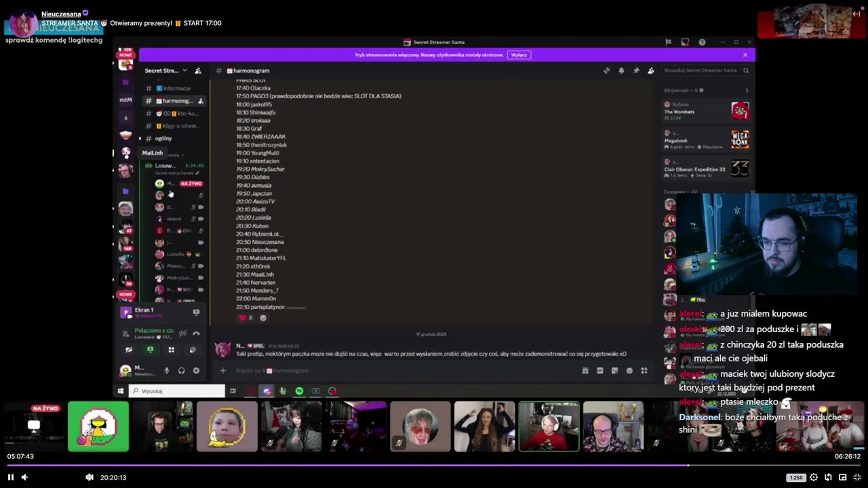The height and width of the screenshot is (488, 868).
Task: Open emoji picker in message bar
Action: coord(629,370)
